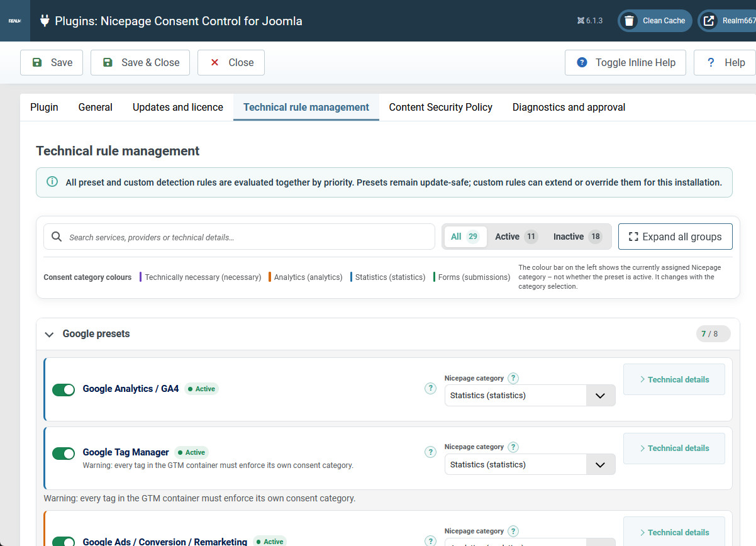Expand Technical details for Google Analytics / GA4
756x546 pixels.
click(x=674, y=379)
